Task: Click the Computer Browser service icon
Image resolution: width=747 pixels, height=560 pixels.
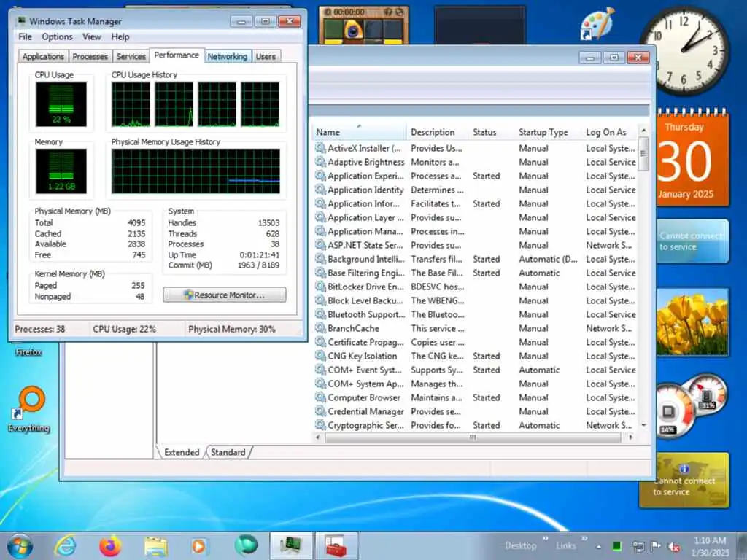Action: pos(321,397)
